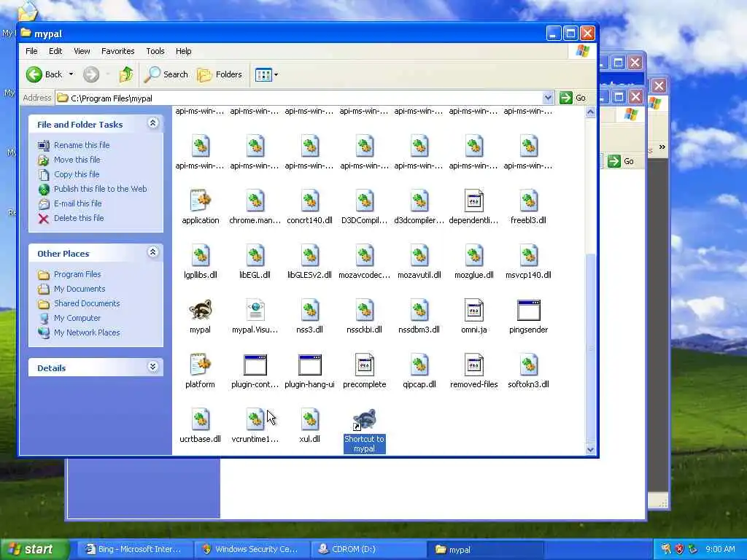Expand the Details panel
747x560 pixels.
pos(153,367)
